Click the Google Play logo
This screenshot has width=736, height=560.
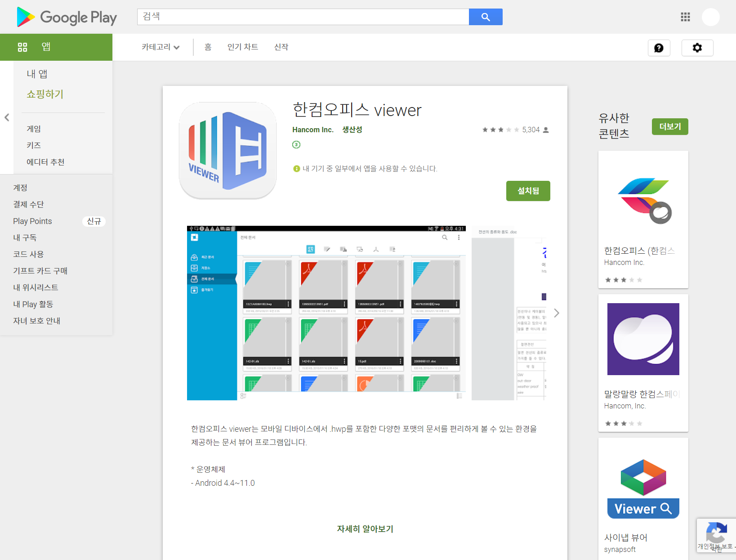[x=67, y=17]
